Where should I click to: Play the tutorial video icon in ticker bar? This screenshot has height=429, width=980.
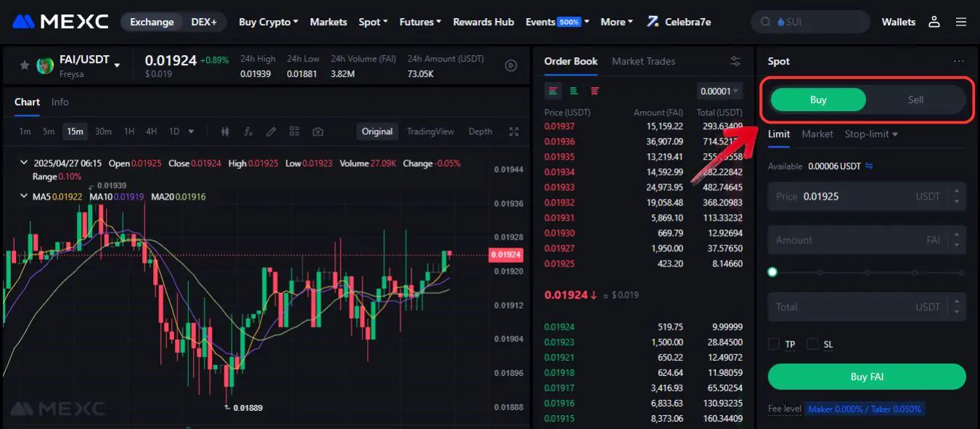pyautogui.click(x=511, y=65)
